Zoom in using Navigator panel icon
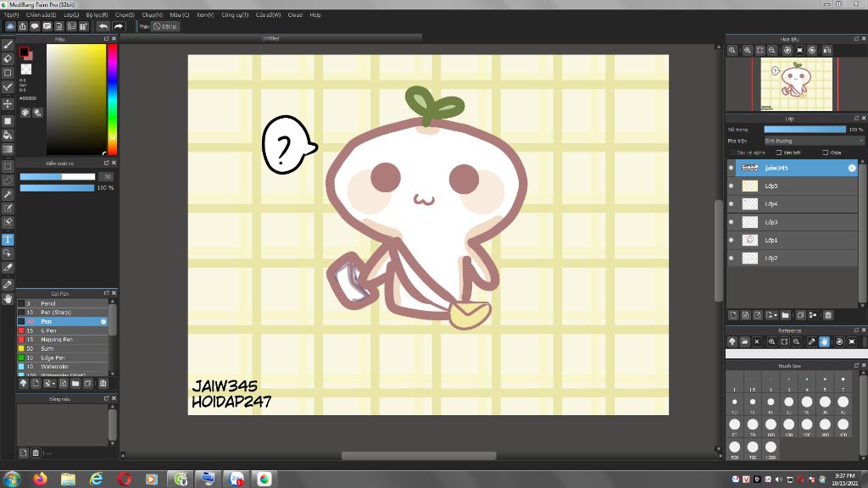 (748, 50)
